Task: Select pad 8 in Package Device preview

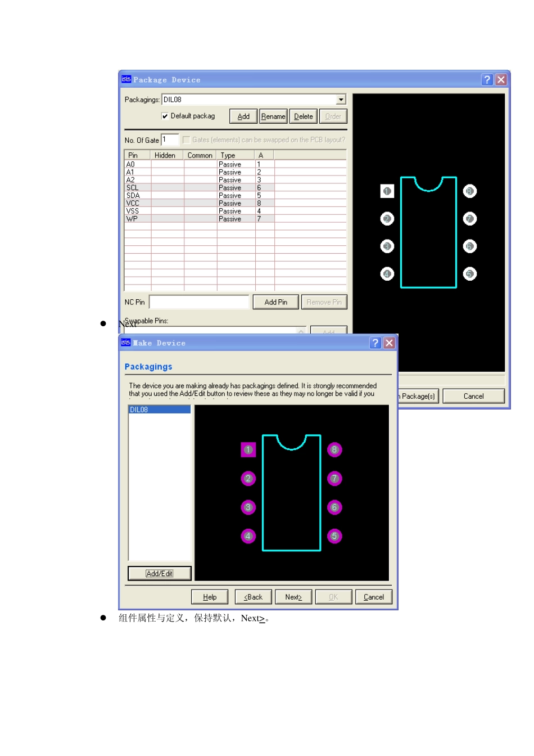Action: [470, 191]
